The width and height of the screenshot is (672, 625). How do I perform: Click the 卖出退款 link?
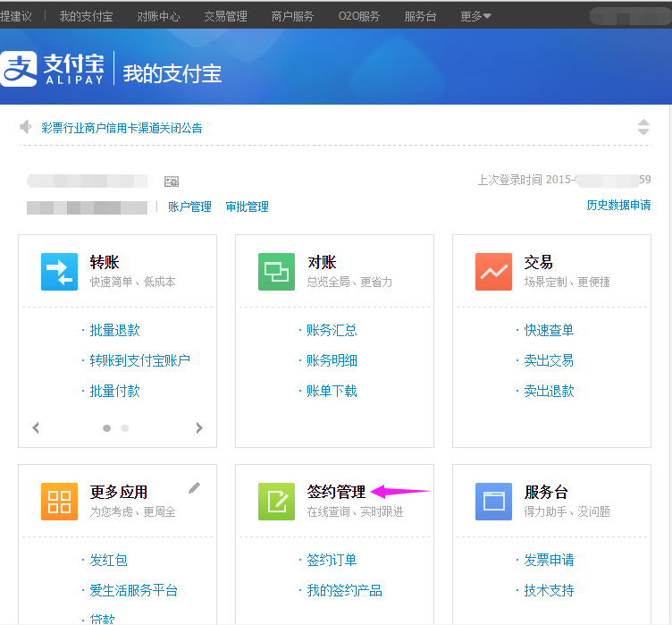click(549, 391)
